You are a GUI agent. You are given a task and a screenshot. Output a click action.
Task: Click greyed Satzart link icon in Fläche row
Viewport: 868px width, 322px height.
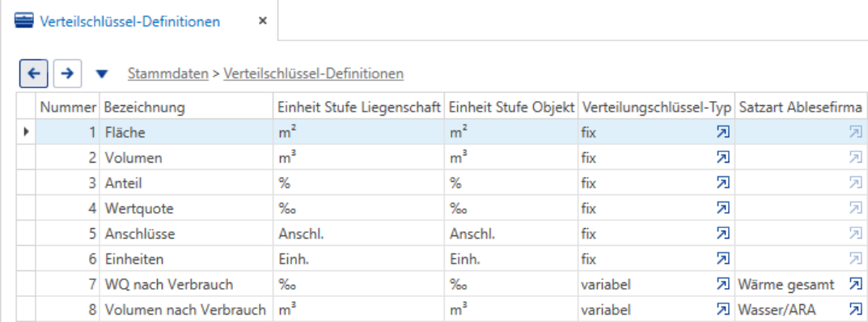pyautogui.click(x=855, y=132)
